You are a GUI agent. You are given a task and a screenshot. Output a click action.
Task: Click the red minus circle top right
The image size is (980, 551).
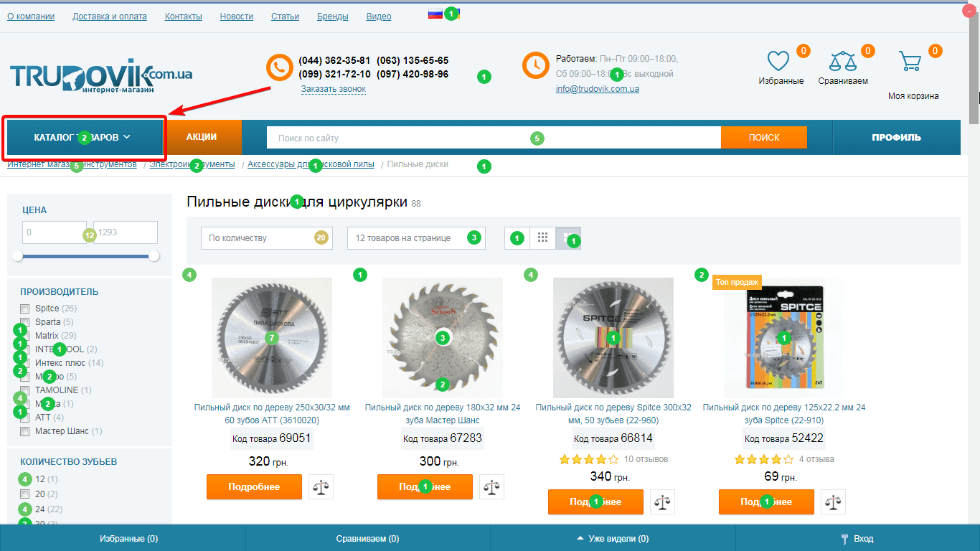pos(969,11)
